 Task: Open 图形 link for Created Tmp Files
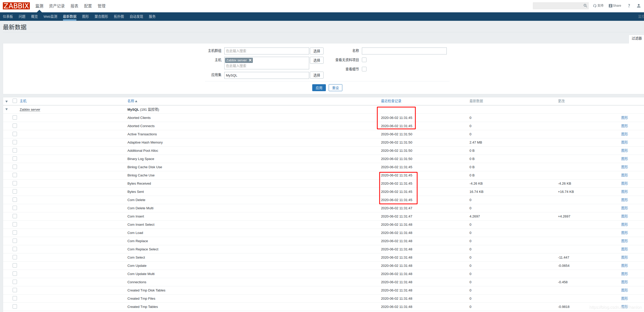(x=624, y=298)
